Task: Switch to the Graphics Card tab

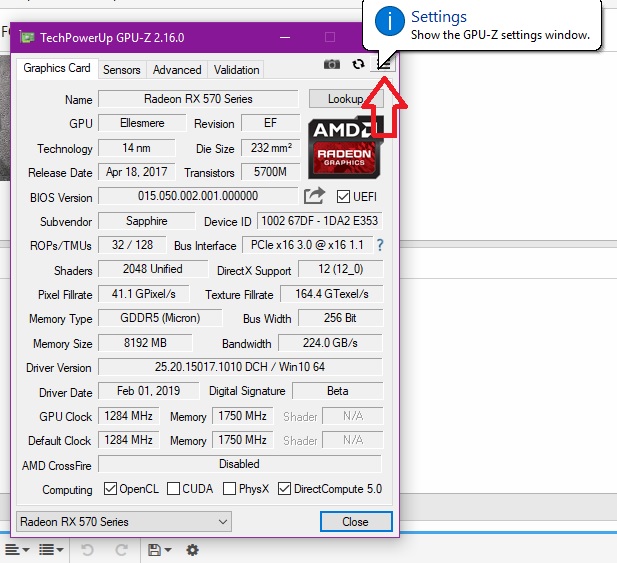Action: (57, 68)
